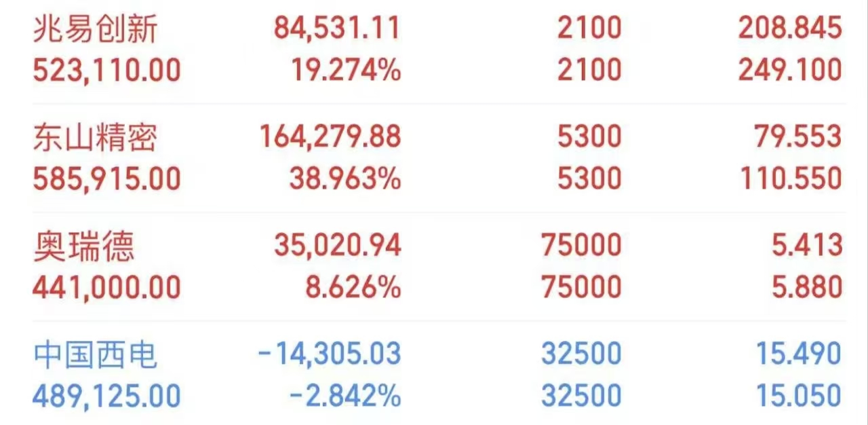The image size is (868, 425).
Task: Select market value 523,110.00
Action: pos(107,71)
